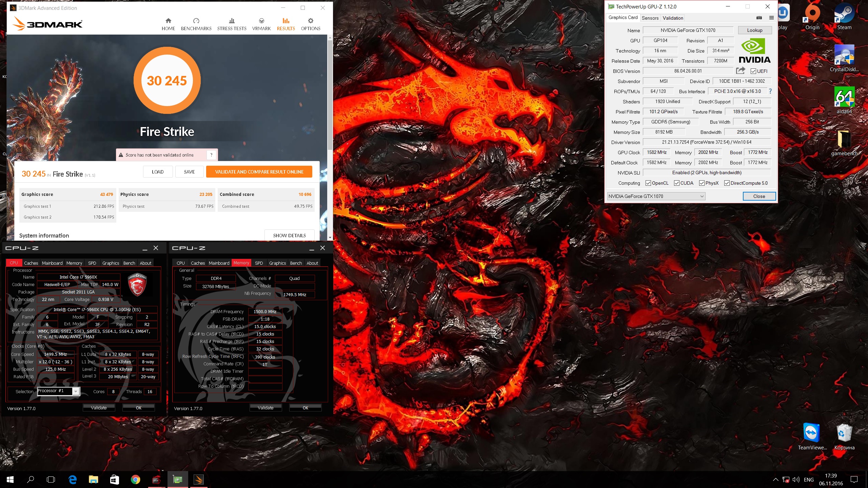Image resolution: width=868 pixels, height=488 pixels.
Task: Open the GPU-Z hamburger menu
Action: [x=771, y=18]
